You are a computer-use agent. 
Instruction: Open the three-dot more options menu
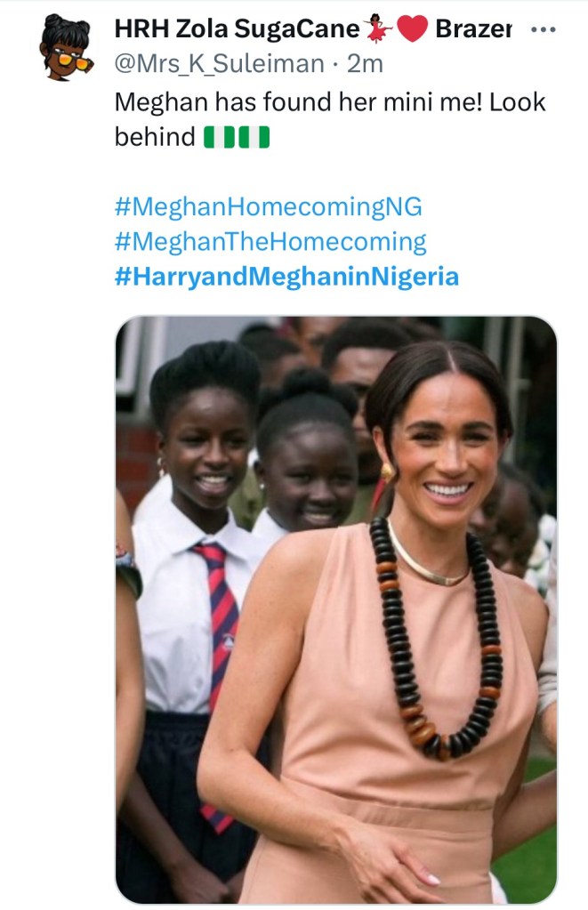point(542,29)
